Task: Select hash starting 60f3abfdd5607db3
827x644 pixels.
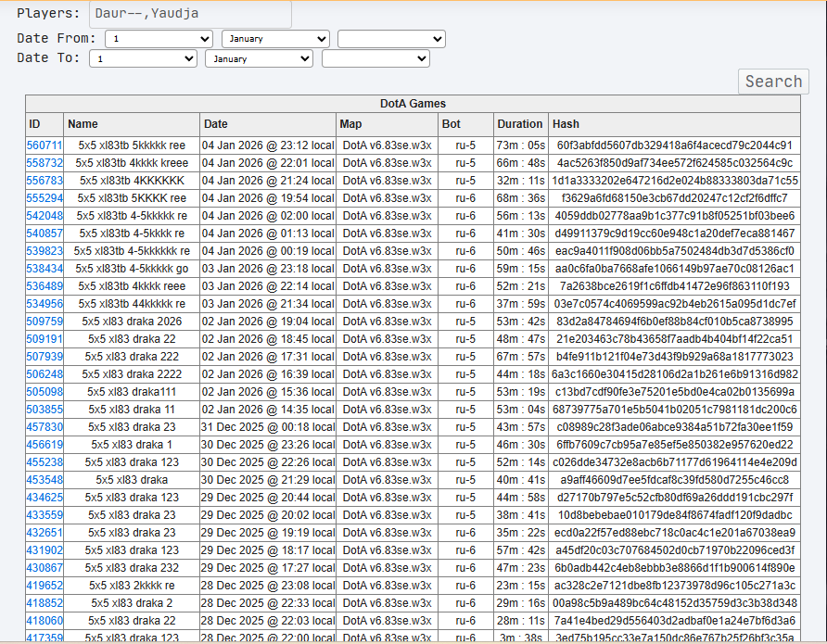Action: click(x=675, y=145)
